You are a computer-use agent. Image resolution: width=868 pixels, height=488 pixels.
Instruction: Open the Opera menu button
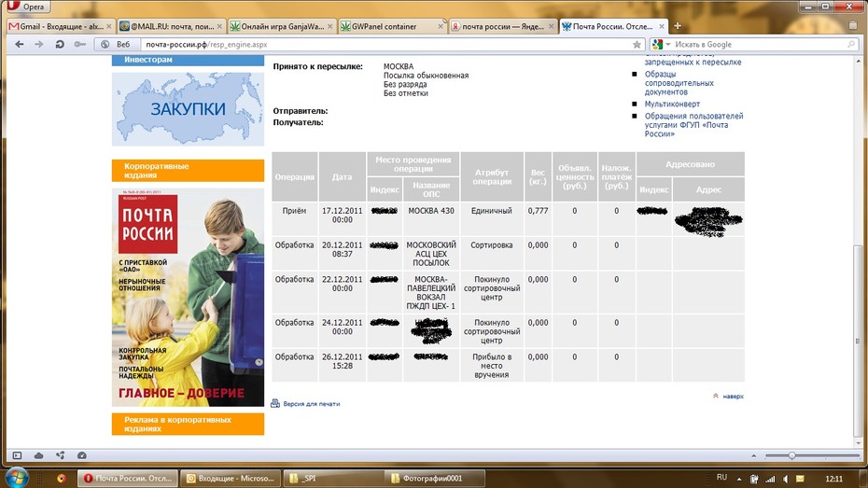click(28, 7)
